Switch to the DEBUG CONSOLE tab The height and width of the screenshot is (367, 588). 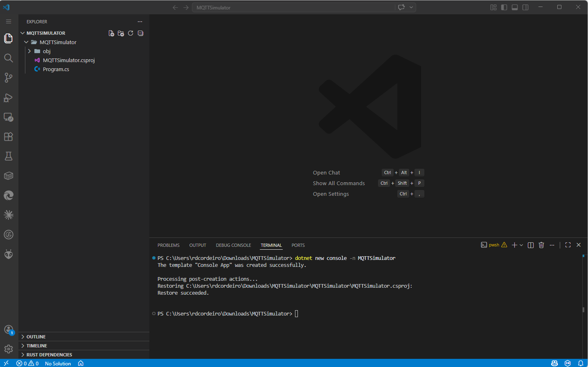coord(233,245)
